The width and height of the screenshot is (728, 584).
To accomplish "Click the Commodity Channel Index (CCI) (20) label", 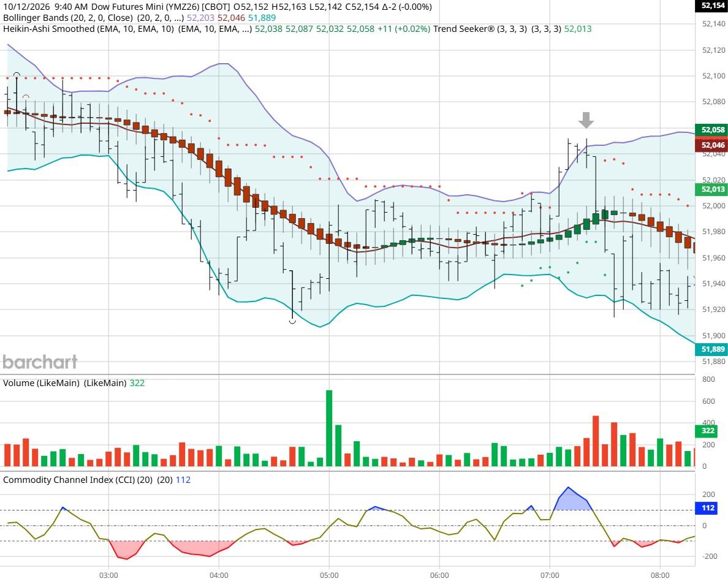I will click(78, 480).
